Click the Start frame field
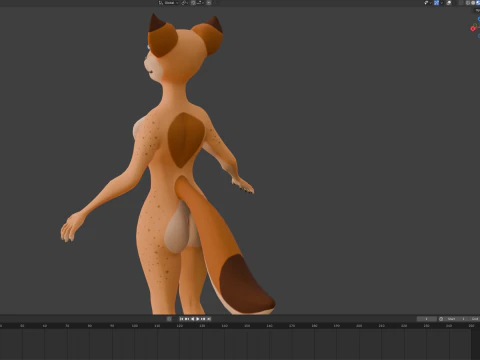Screen dimensions: 480x360 click(455, 319)
